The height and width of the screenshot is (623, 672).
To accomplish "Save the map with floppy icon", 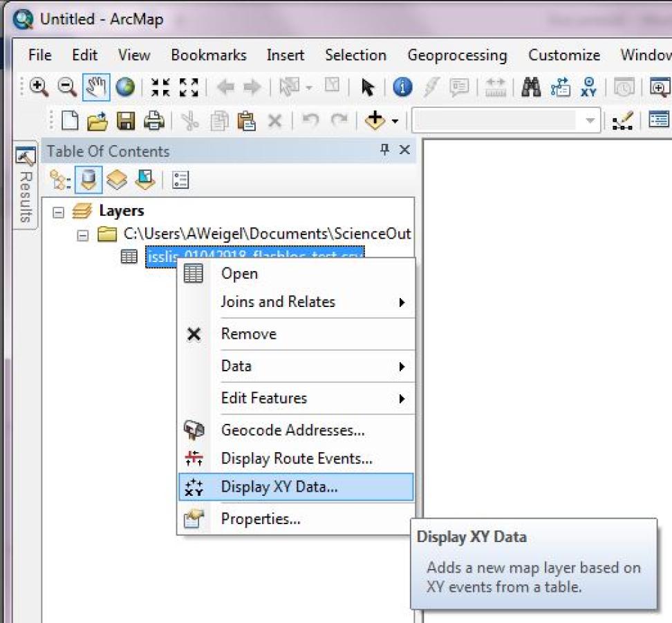I will [x=126, y=121].
